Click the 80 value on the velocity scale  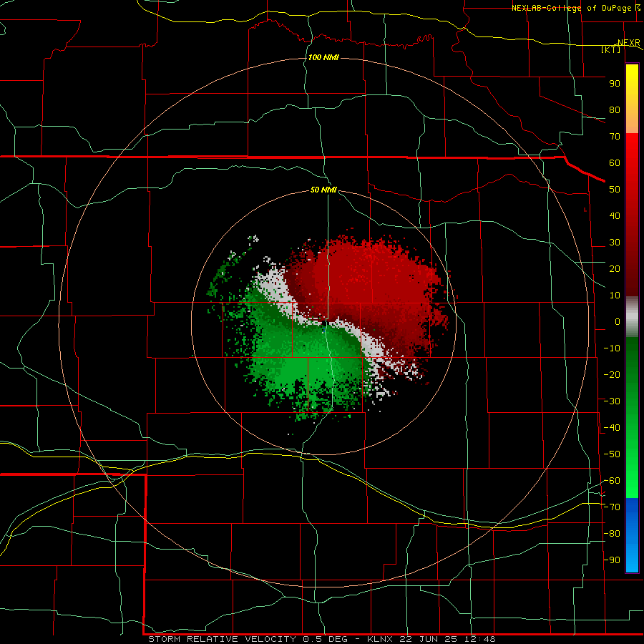[x=615, y=110]
